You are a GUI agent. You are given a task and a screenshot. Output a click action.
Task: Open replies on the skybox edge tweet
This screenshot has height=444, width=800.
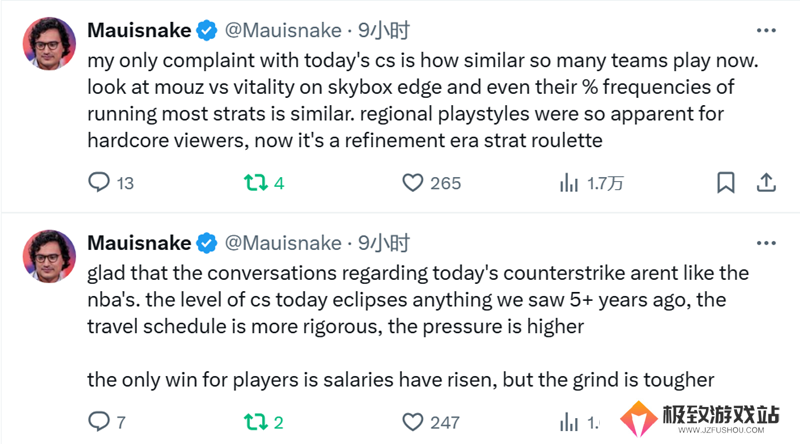110,182
